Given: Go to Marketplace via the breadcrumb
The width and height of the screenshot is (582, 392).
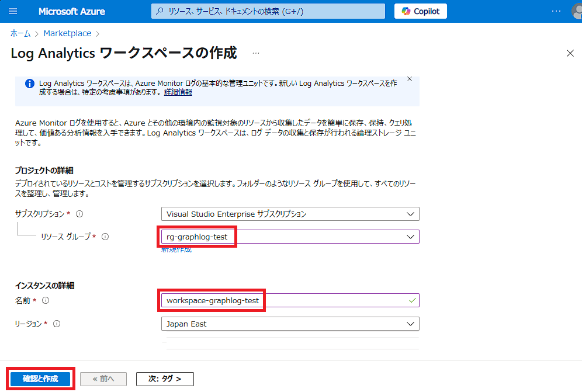Looking at the screenshot, I should pyautogui.click(x=67, y=33).
